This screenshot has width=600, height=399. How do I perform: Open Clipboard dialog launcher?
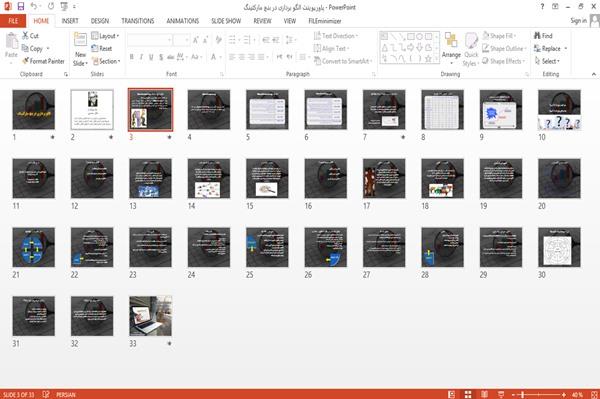tap(66, 75)
